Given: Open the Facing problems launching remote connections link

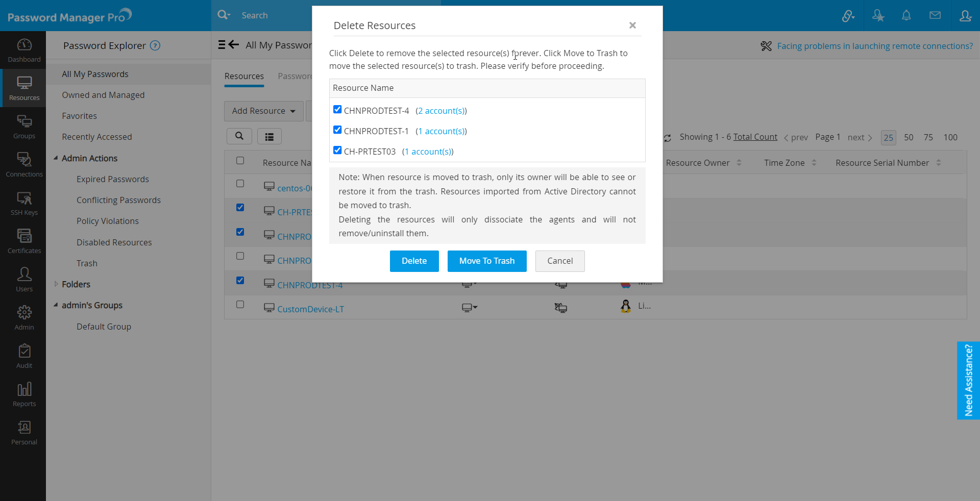Looking at the screenshot, I should coord(875,46).
